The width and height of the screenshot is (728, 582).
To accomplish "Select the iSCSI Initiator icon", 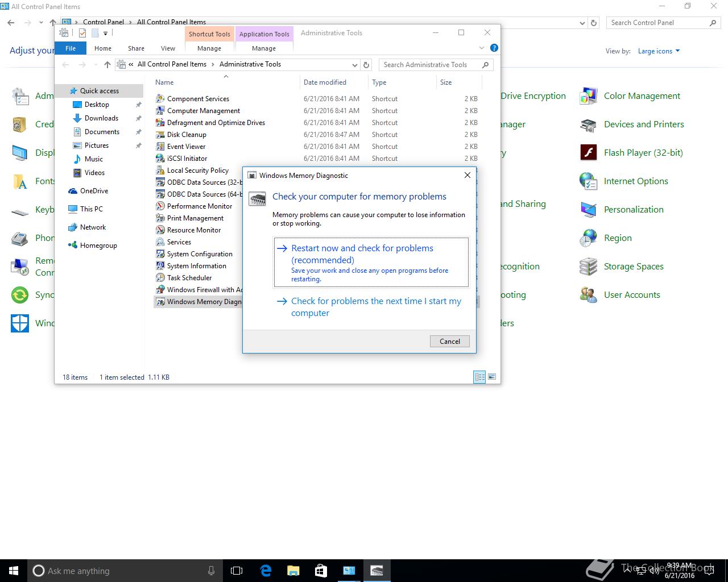I will click(160, 159).
